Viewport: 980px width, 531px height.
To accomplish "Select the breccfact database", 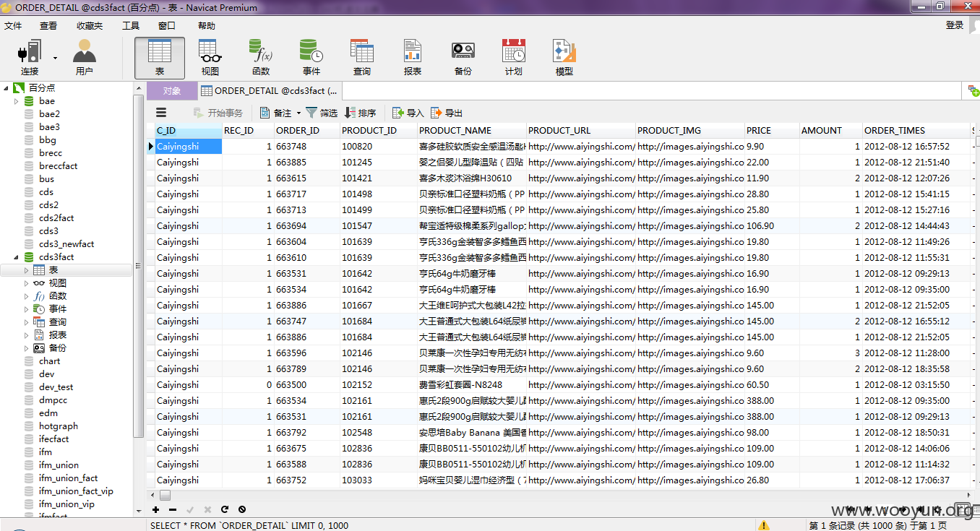I will 59,166.
